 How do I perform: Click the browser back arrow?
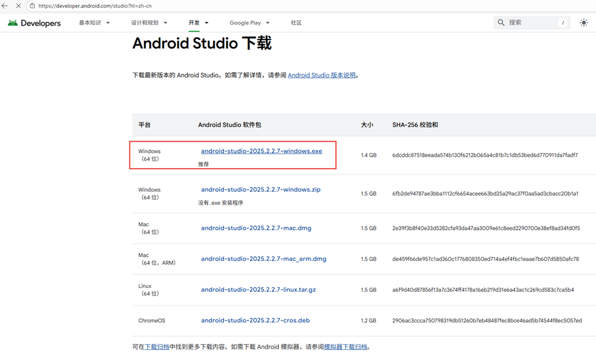[x=5, y=6]
